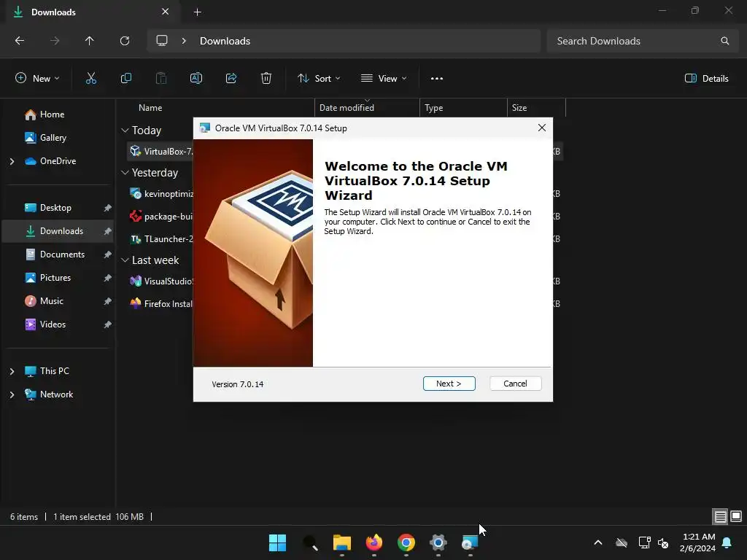Click the muted volume tray icon
Viewport: 747px width, 560px height.
662,542
